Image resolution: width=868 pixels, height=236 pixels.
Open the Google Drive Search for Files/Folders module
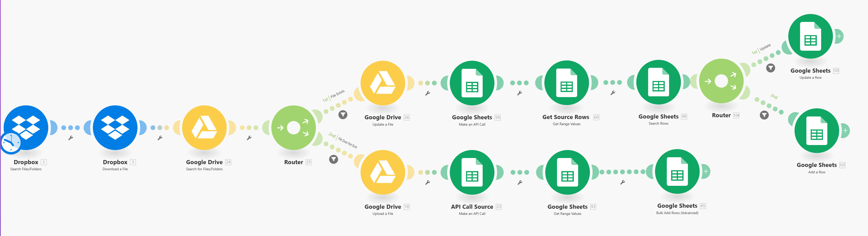(205, 128)
